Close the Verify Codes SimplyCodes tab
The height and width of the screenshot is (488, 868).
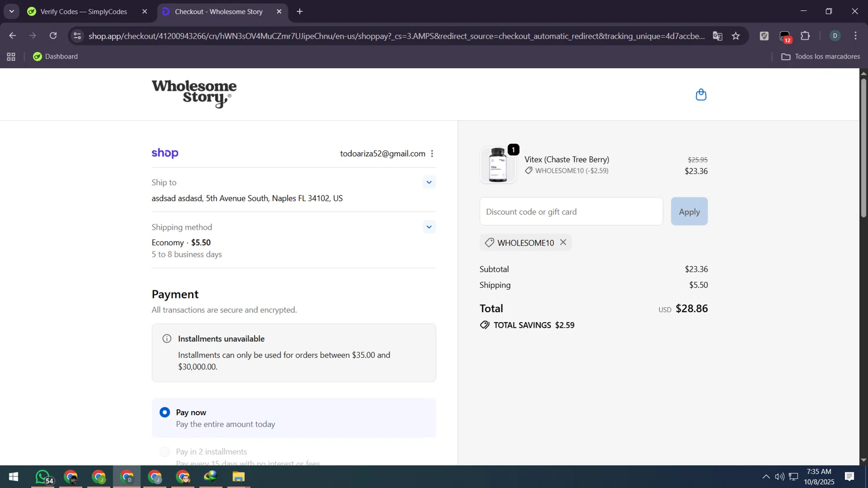click(145, 12)
